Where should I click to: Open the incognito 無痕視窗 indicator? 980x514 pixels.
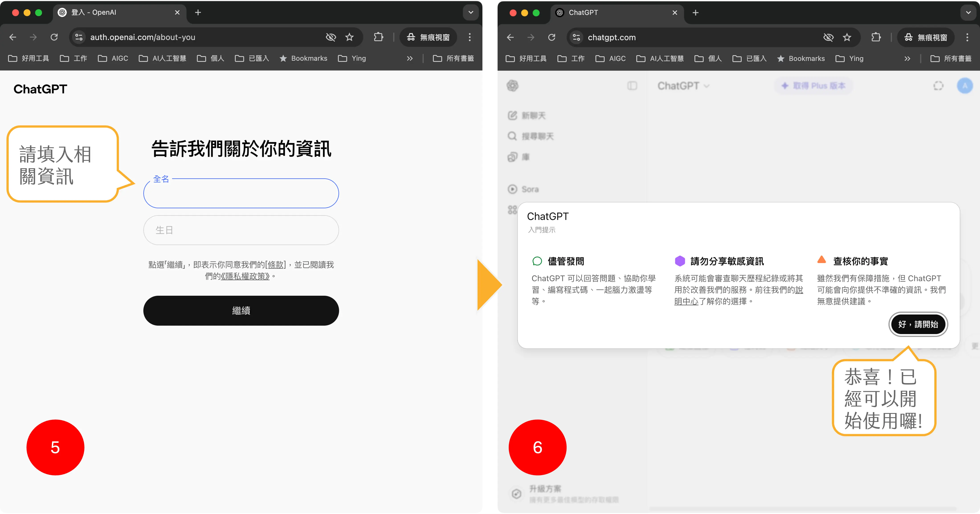428,37
